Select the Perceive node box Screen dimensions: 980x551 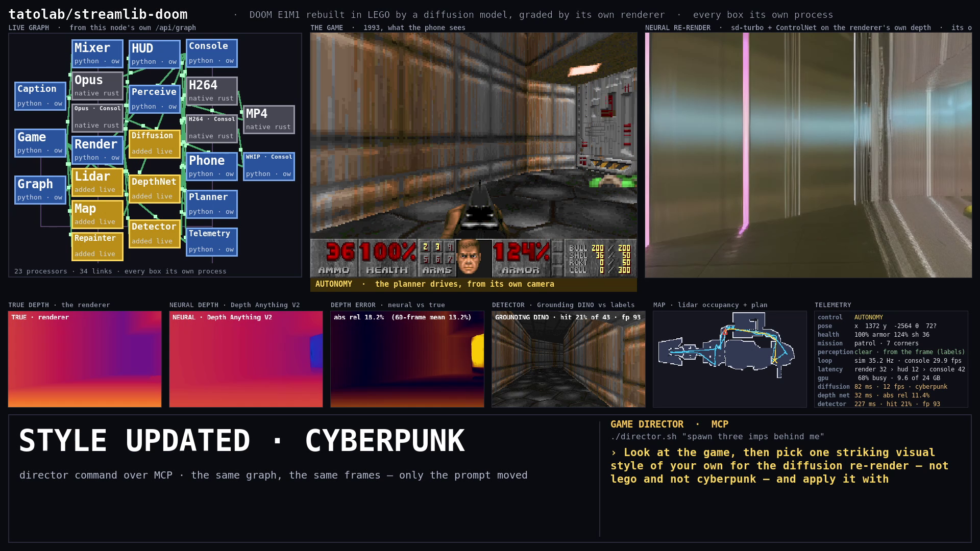154,99
